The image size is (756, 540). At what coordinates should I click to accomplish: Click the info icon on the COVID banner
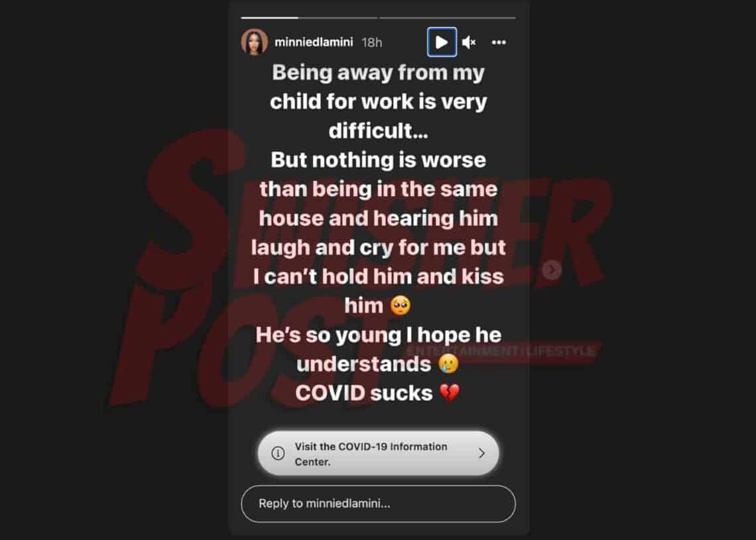point(279,453)
